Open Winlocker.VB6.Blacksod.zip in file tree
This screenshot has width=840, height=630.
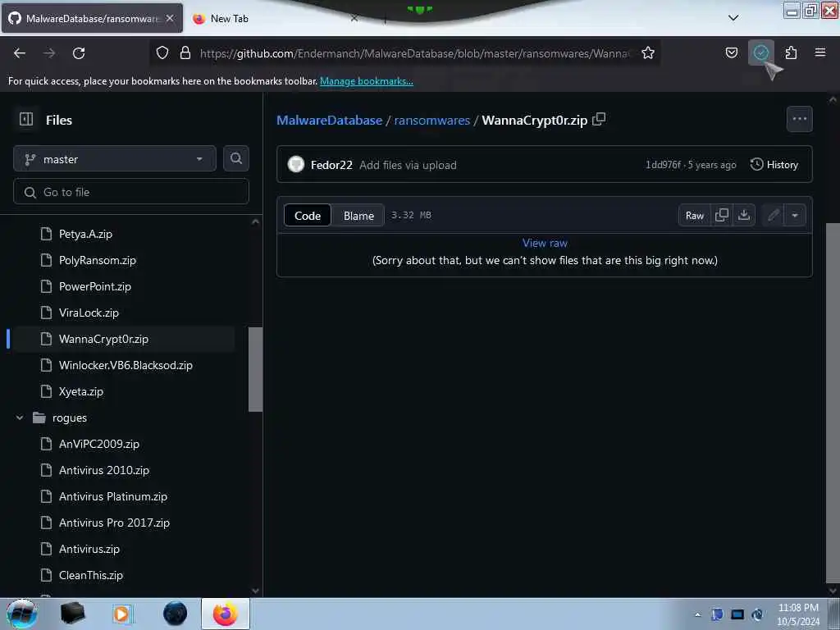pyautogui.click(x=126, y=365)
